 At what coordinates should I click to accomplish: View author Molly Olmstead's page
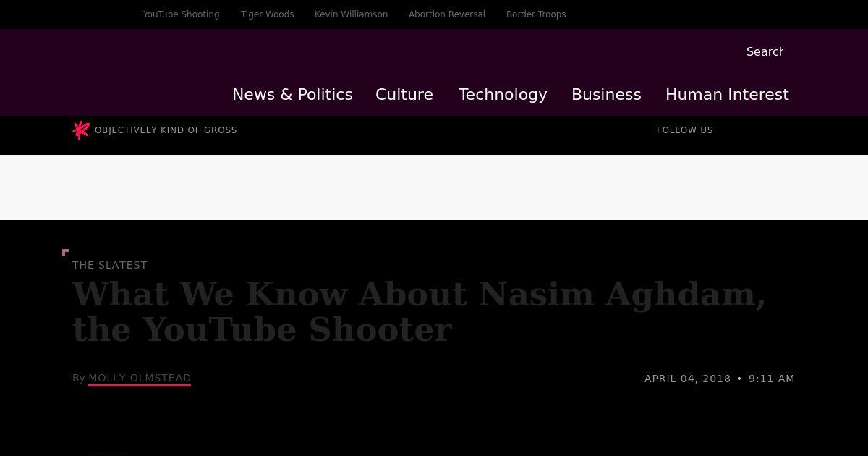[140, 378]
